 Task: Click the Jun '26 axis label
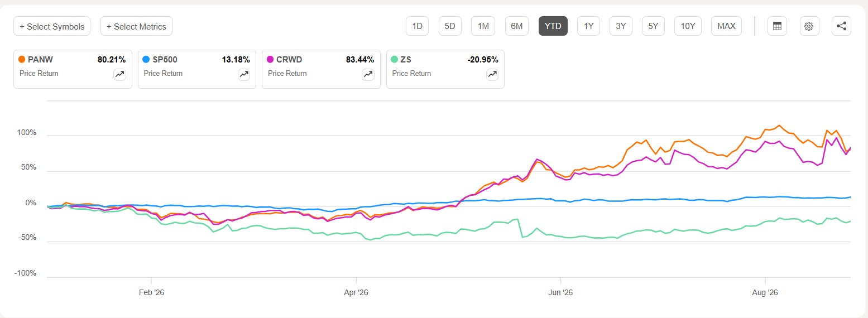click(560, 292)
